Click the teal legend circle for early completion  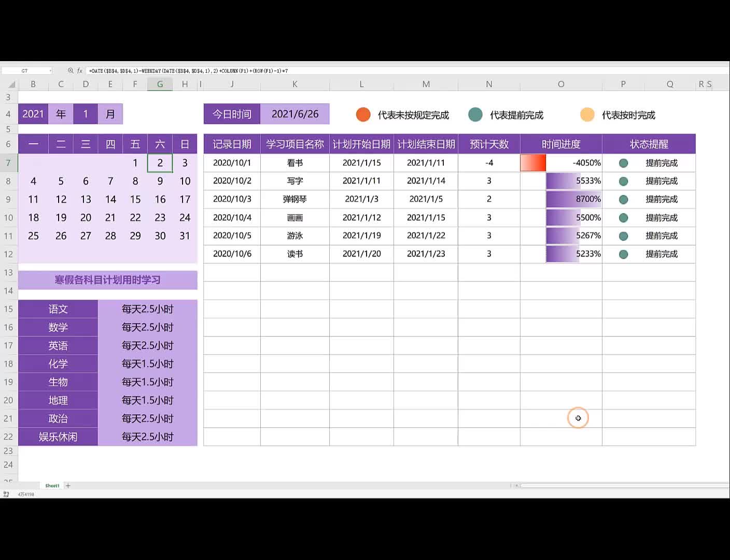click(x=475, y=115)
